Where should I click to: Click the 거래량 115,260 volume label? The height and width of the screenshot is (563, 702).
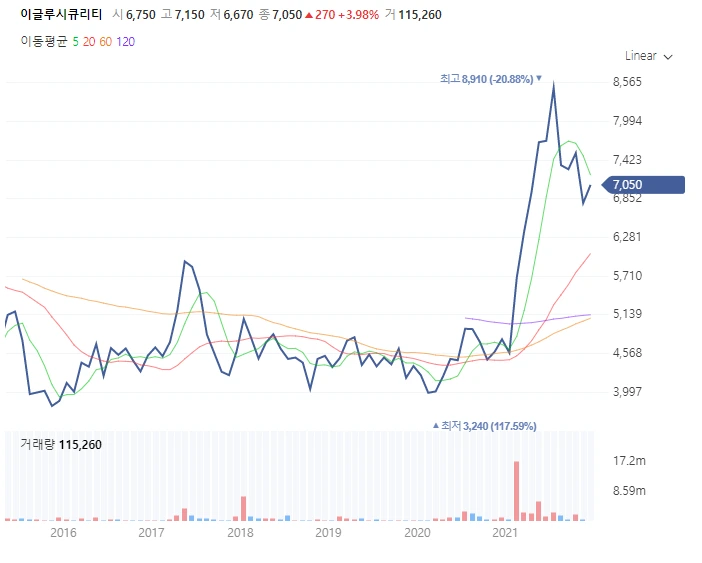pyautogui.click(x=61, y=444)
